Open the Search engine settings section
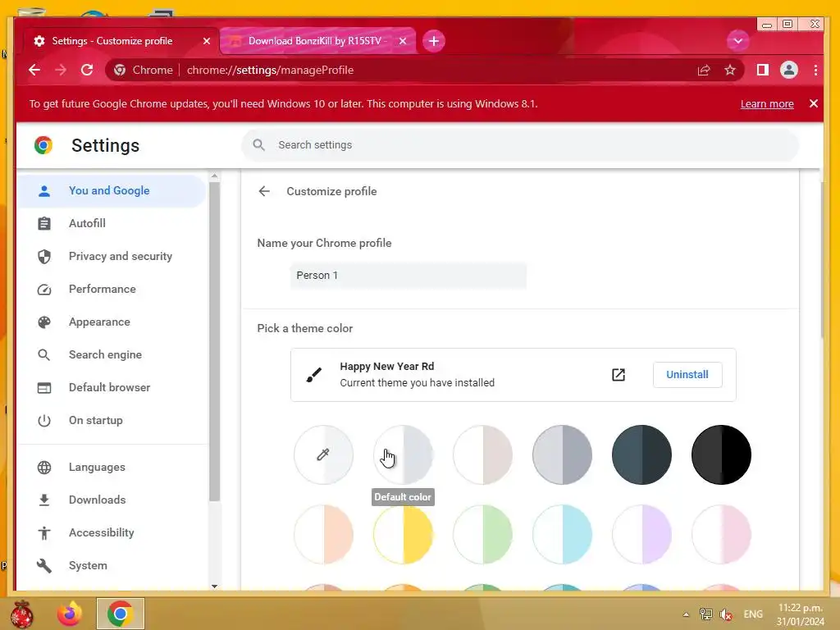This screenshot has width=840, height=630. click(112, 354)
